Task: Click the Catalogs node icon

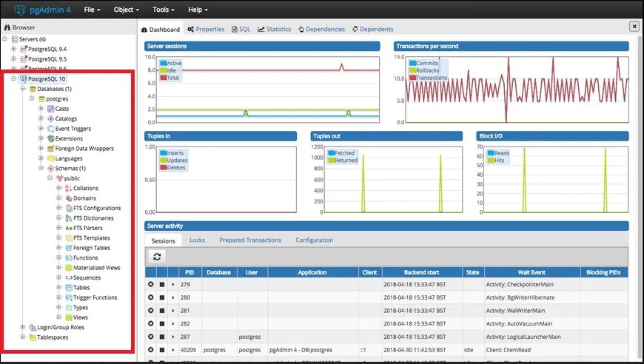Action: point(50,118)
